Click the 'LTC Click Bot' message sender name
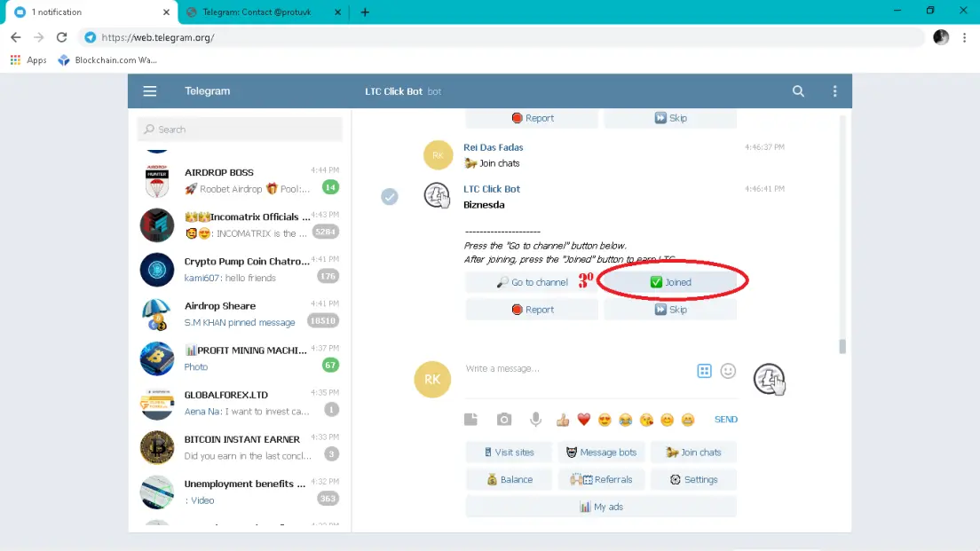Image resolution: width=980 pixels, height=551 pixels. [x=491, y=189]
